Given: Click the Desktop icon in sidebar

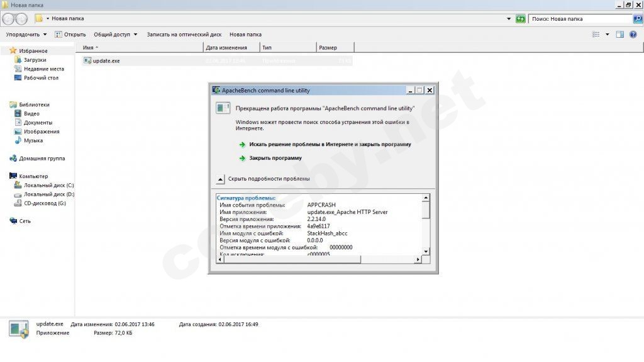Looking at the screenshot, I should coord(18,77).
